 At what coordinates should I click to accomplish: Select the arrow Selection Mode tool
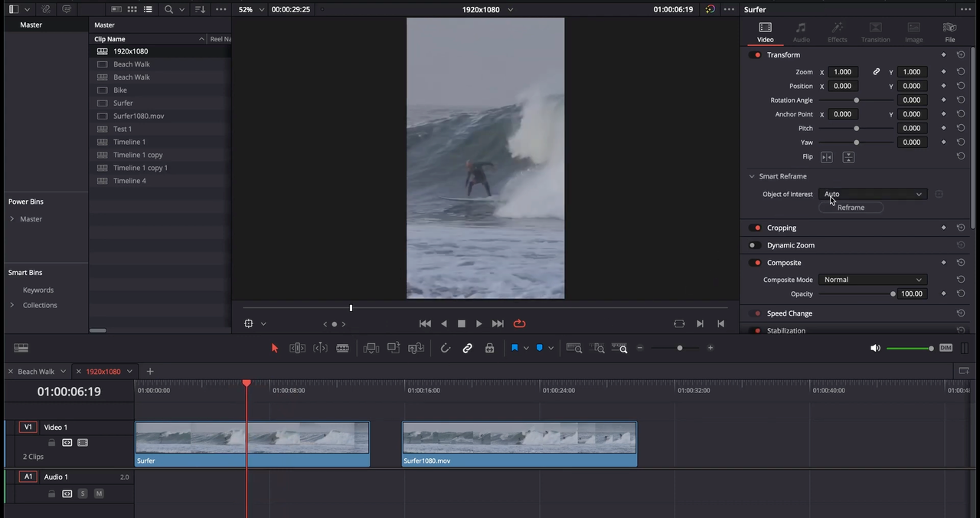coord(275,348)
